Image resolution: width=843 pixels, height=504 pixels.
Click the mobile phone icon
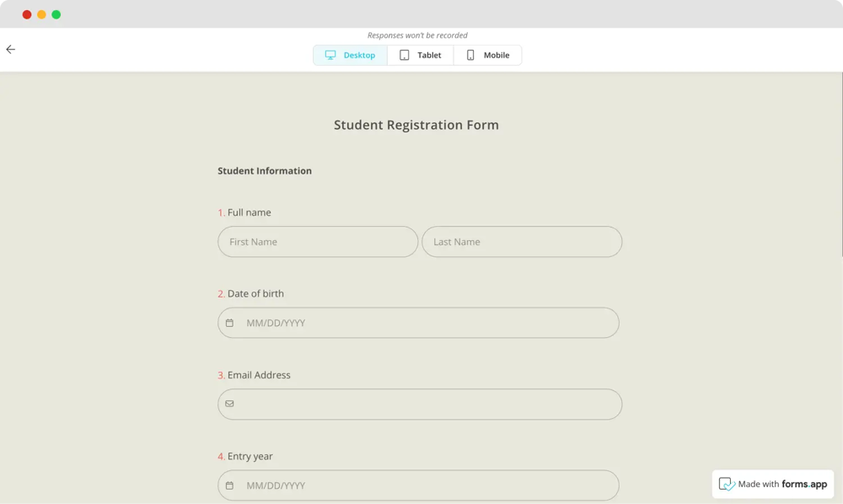[470, 56]
